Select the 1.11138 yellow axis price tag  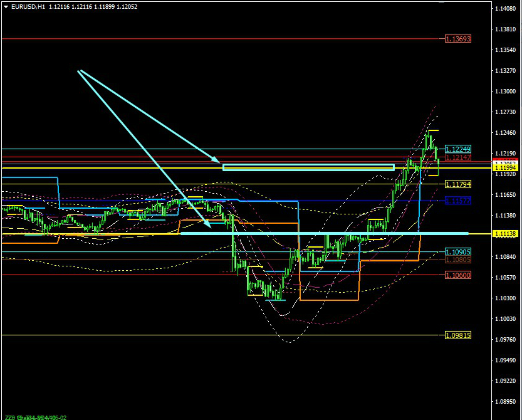tap(505, 234)
